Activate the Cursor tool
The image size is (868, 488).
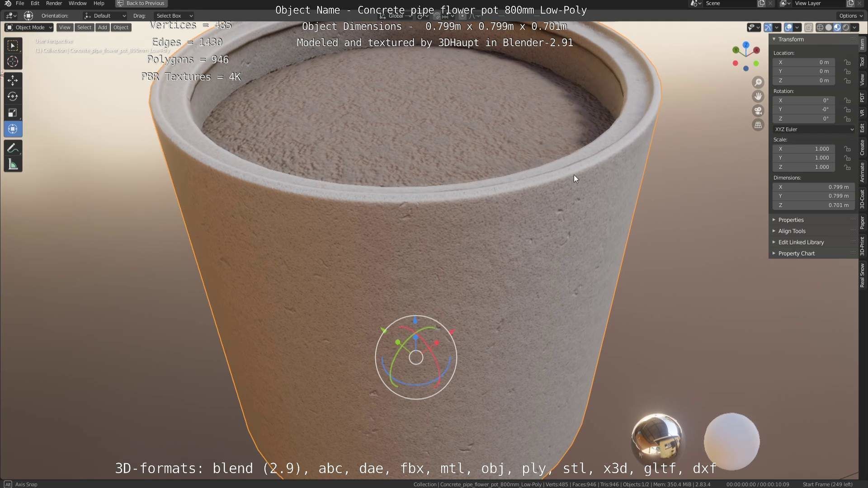pyautogui.click(x=13, y=61)
